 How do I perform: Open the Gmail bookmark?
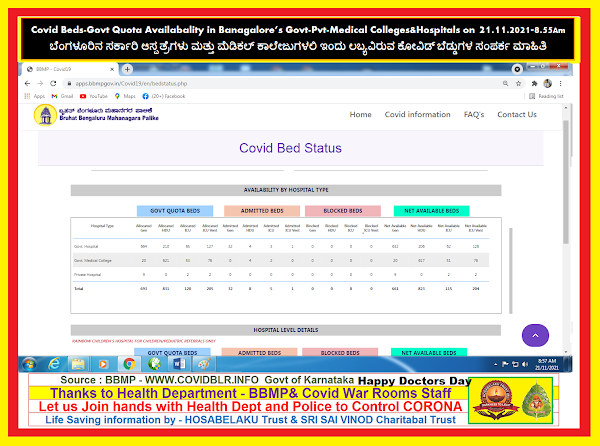(x=62, y=96)
